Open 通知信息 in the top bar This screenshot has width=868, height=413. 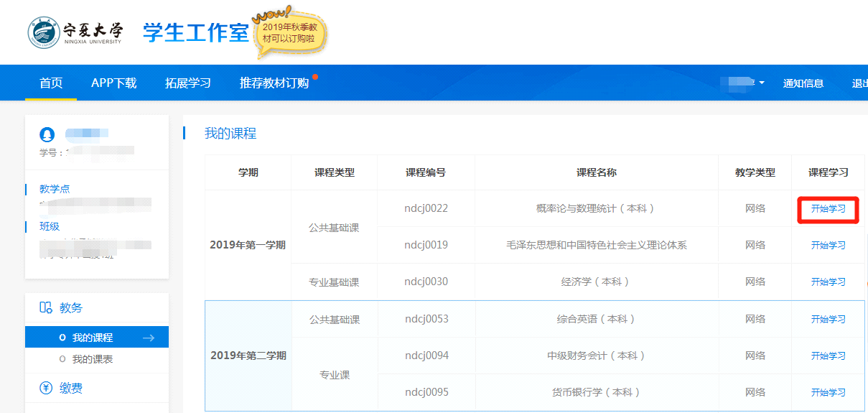(x=803, y=83)
